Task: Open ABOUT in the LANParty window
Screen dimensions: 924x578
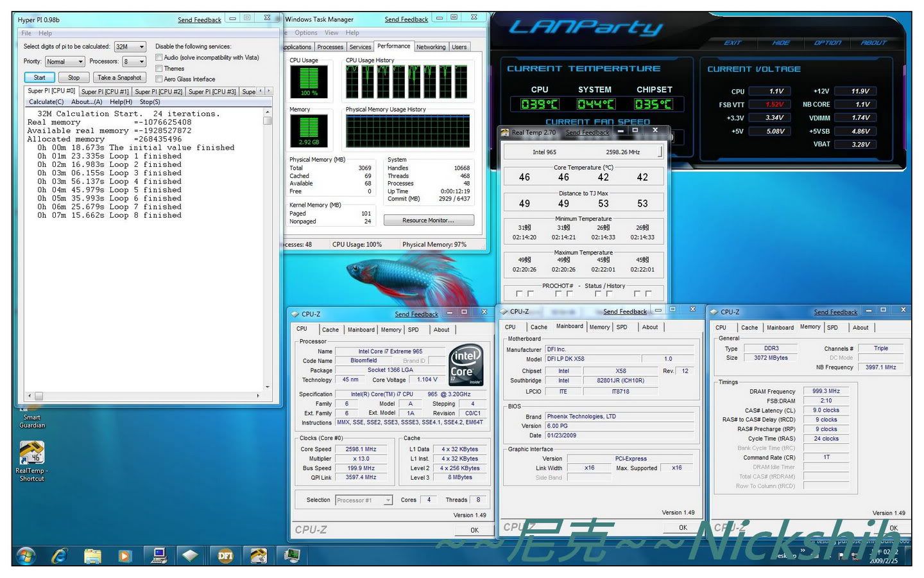Action: coord(873,43)
